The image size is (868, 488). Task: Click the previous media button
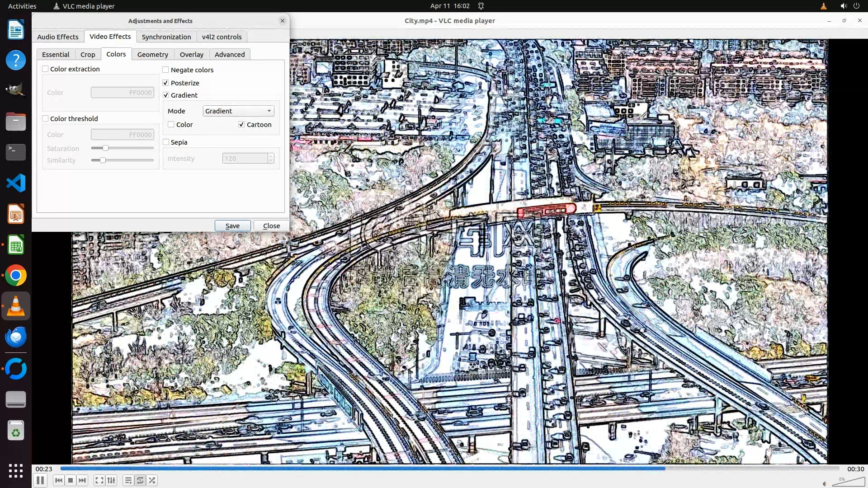click(58, 480)
